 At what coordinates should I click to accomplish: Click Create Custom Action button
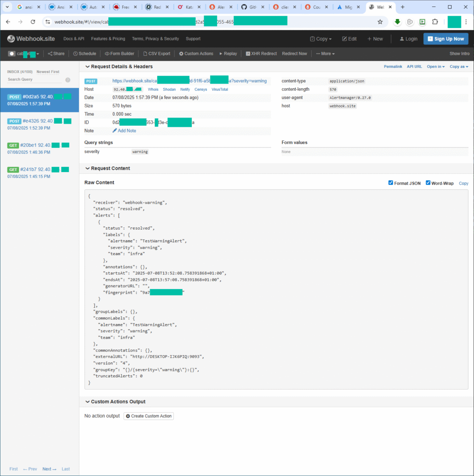click(x=149, y=416)
